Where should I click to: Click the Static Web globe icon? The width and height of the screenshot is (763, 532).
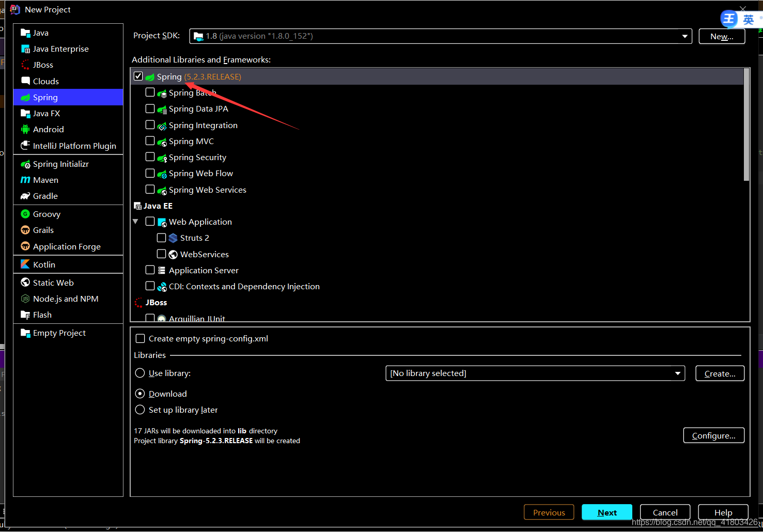click(x=25, y=283)
